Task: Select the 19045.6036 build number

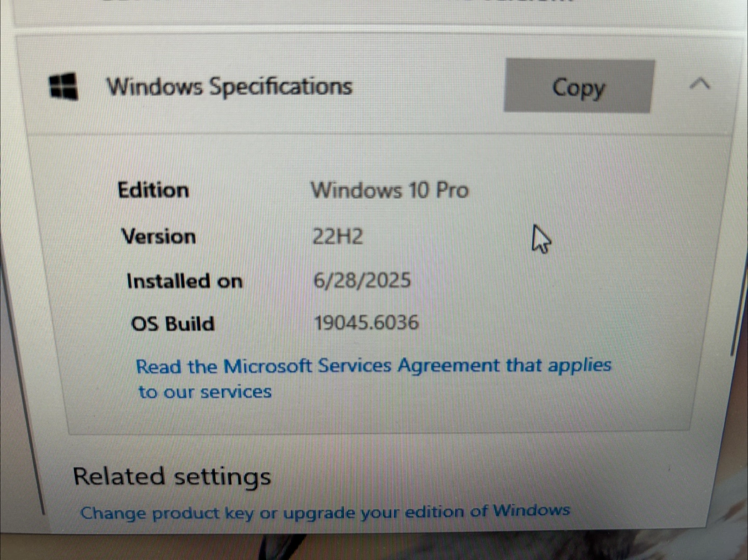Action: [x=366, y=323]
